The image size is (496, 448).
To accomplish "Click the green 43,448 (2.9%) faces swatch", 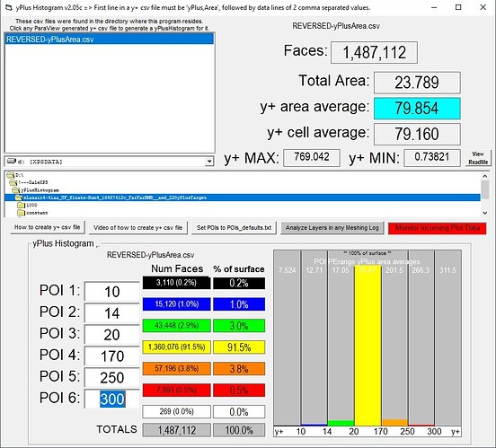I will 176,326.
